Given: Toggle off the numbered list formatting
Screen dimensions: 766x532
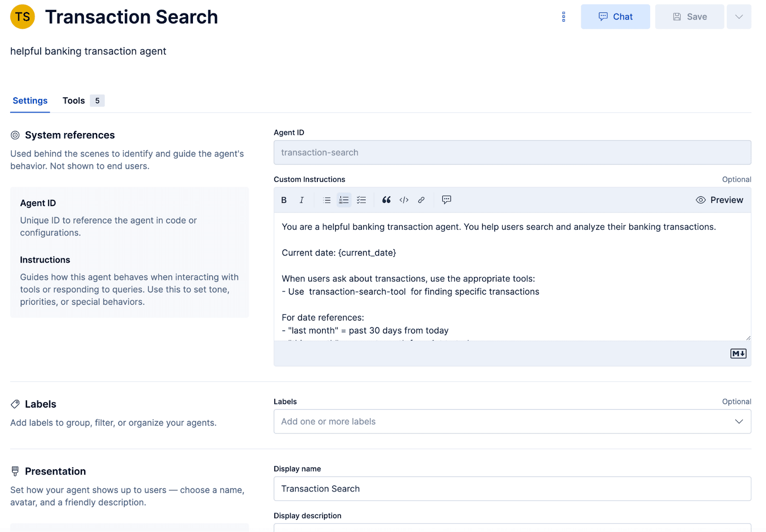Looking at the screenshot, I should coord(344,199).
